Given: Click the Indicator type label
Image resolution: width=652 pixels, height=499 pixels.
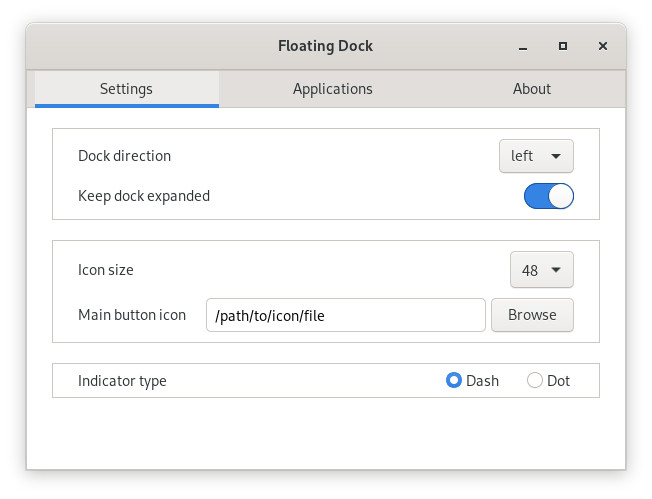Looking at the screenshot, I should 122,381.
